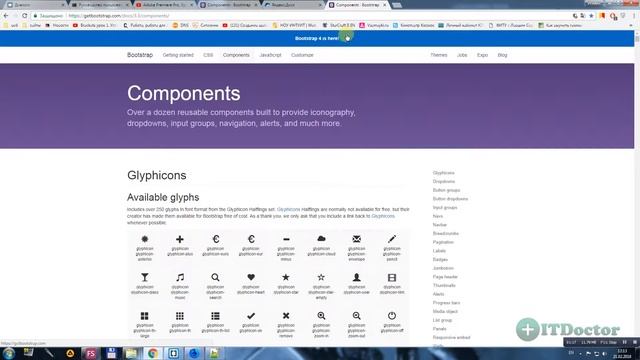Click the glyphicon-film icon
The height and width of the screenshot is (360, 640).
(392, 278)
